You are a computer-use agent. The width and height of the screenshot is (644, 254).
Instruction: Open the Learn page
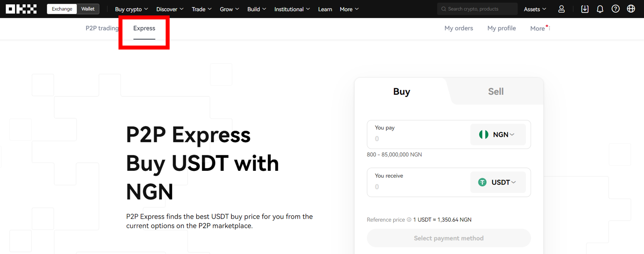pos(325,9)
